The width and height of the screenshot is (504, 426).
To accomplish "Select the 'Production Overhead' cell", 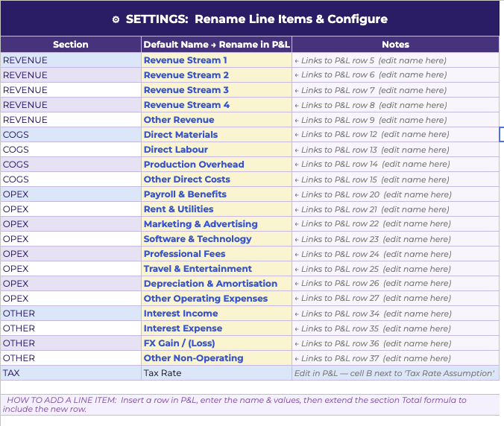I will click(216, 165).
